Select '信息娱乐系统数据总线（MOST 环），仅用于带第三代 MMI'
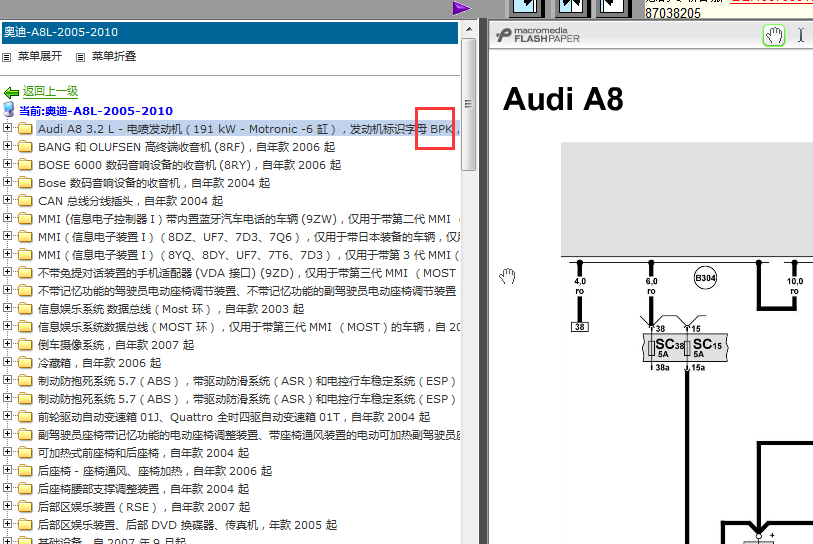Screen dimensions: 813x544 point(249,327)
